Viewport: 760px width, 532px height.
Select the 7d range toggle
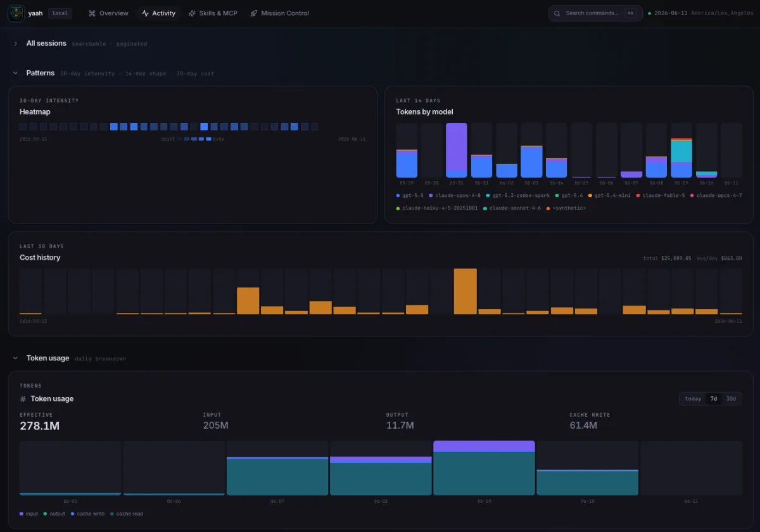(x=713, y=399)
